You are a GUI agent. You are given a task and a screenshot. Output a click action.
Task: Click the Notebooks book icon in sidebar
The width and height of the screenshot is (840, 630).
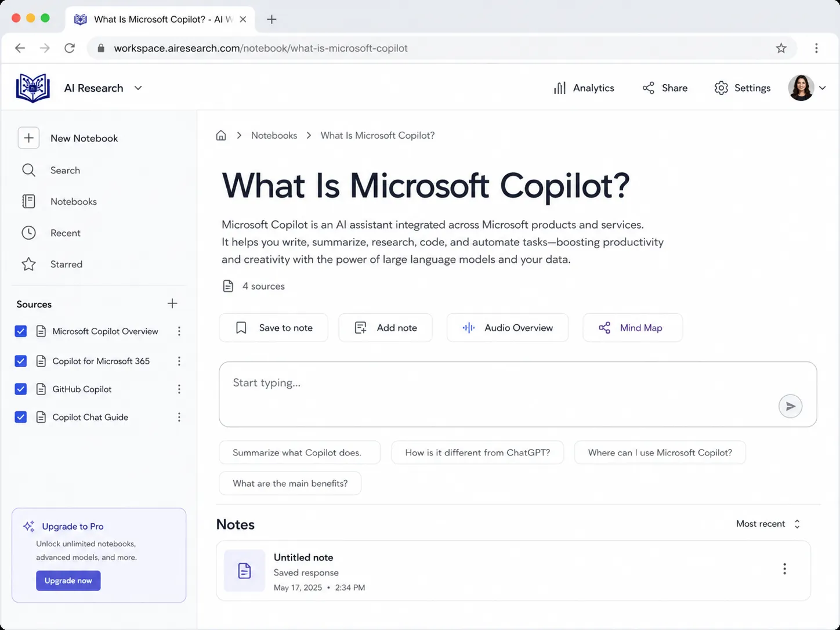pyautogui.click(x=28, y=201)
